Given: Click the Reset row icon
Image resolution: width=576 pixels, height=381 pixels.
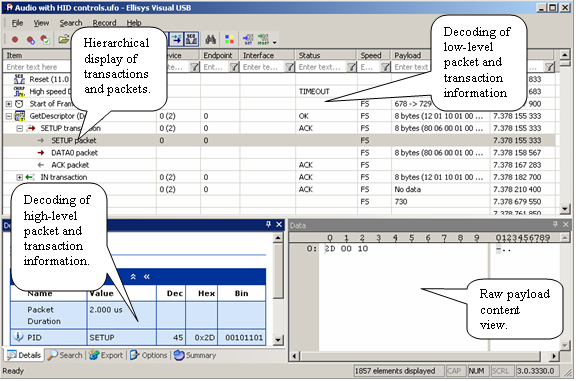Looking at the screenshot, I should click(x=19, y=79).
